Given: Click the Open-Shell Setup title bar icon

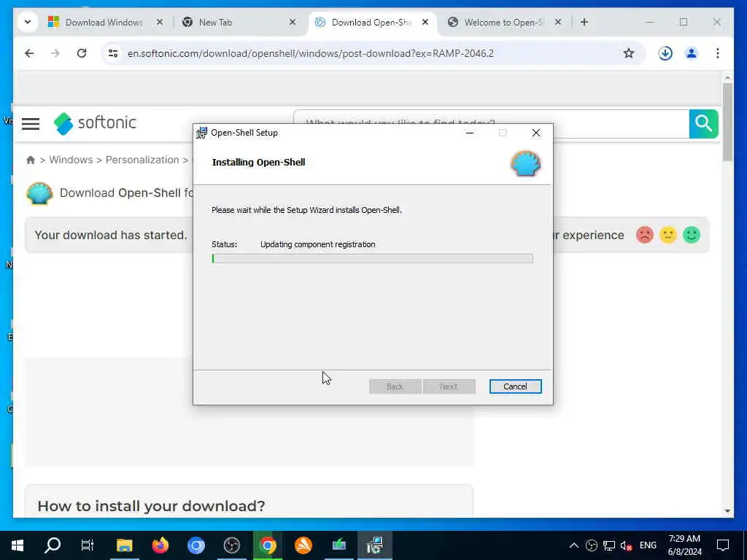Looking at the screenshot, I should 201,133.
